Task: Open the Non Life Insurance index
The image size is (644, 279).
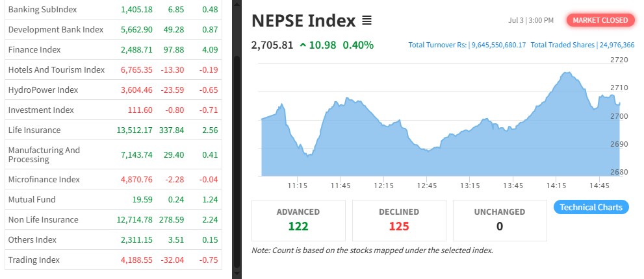Action: click(43, 219)
